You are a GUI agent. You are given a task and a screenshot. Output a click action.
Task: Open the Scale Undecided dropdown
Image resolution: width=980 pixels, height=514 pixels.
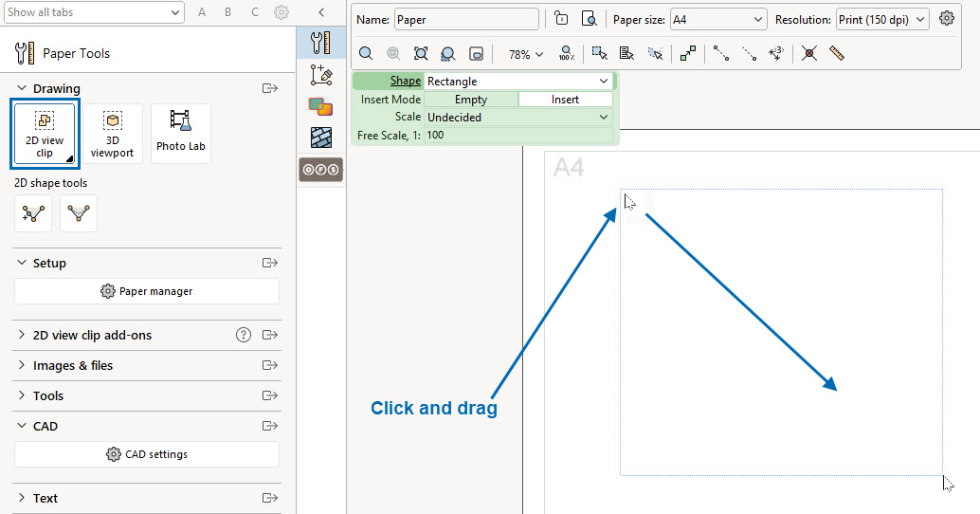[x=518, y=117]
